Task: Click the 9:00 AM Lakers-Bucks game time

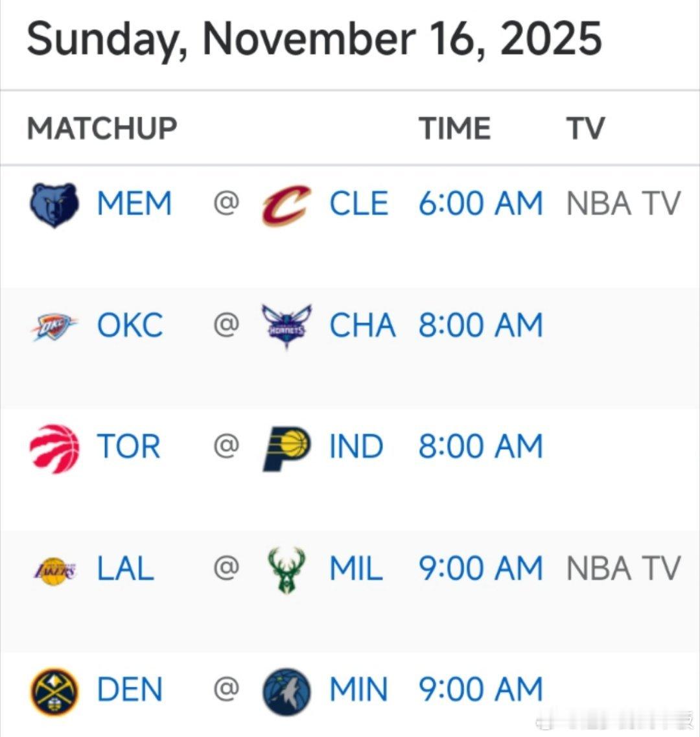Action: tap(480, 569)
